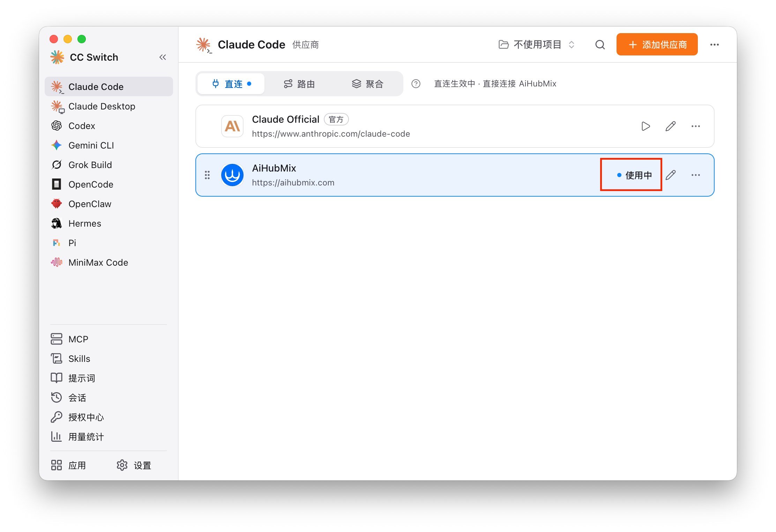Edit the AiHubMix provider
This screenshot has width=776, height=532.
click(x=671, y=175)
